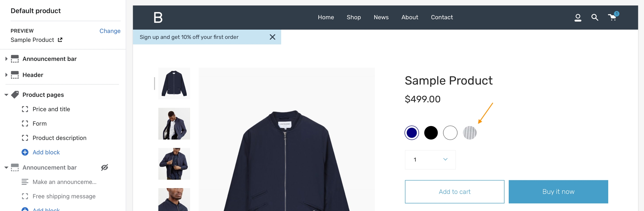Viewport: 644px width, 211px height.
Task: Open Sample Product external link icon
Action: (60, 40)
